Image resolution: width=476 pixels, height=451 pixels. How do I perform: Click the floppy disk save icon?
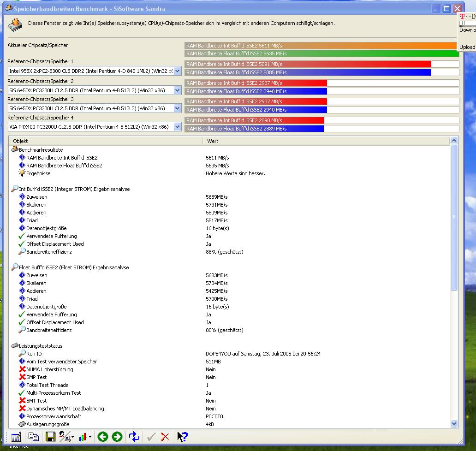(50, 437)
